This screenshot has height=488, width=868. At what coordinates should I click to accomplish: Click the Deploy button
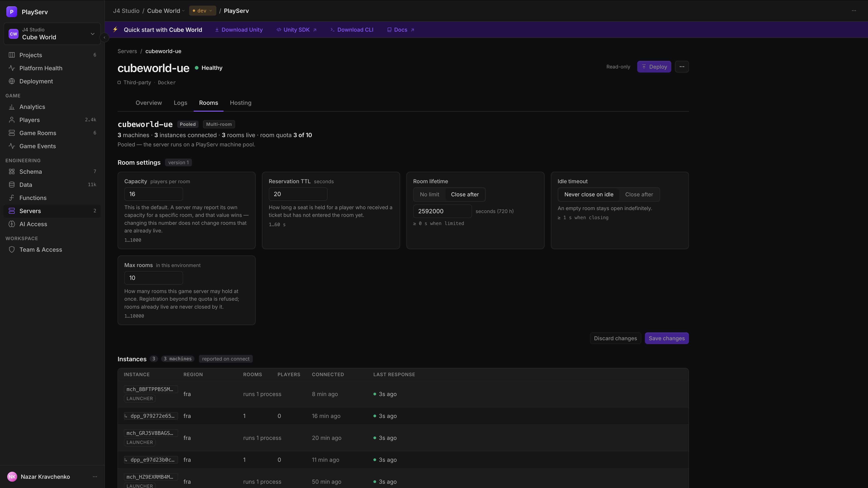pos(654,67)
